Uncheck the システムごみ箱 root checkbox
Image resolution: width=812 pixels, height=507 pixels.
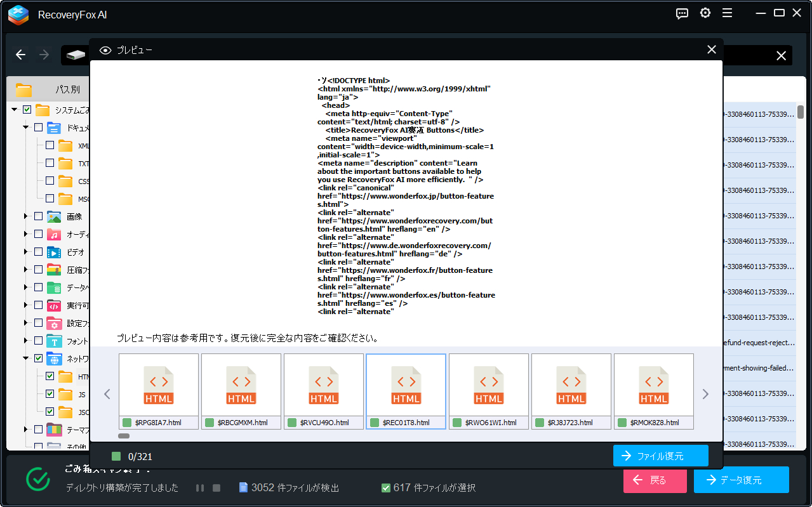click(27, 110)
